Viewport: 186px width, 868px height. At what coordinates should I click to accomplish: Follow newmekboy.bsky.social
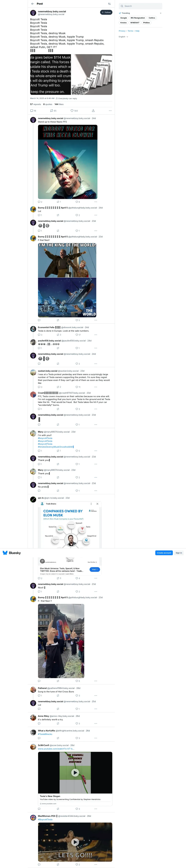(x=106, y=12)
